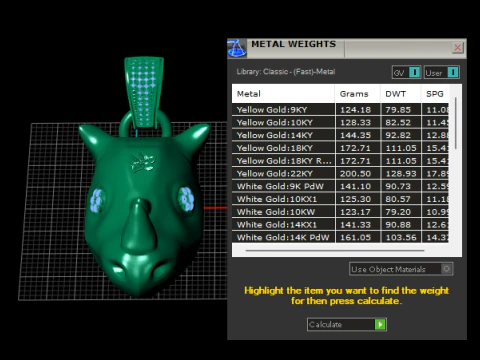This screenshot has width=480, height=360.
Task: Sort by the Grams column header
Action: (x=357, y=94)
